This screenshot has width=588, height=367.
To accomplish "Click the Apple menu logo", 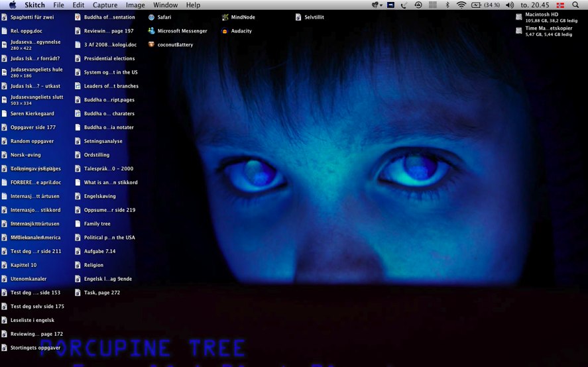I will (12, 5).
